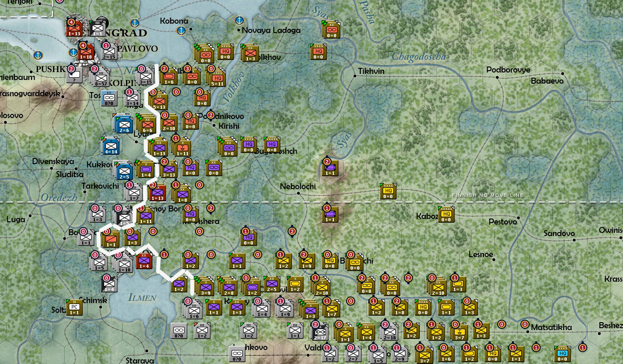Click the Pestovo town label
This screenshot has height=364, width=623.
pyautogui.click(x=503, y=222)
